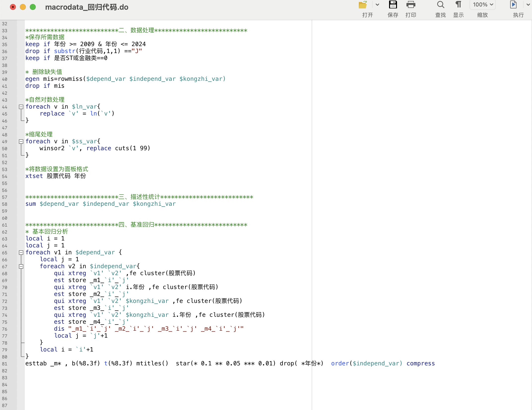Click 'egen mis=rowmiss' line
Image resolution: width=532 pixels, height=410 pixels.
click(125, 79)
